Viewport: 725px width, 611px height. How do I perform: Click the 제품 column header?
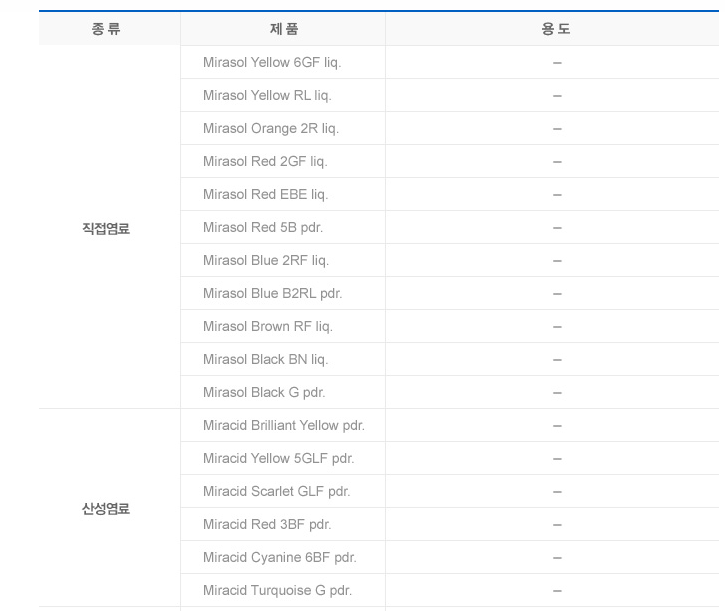point(283,29)
